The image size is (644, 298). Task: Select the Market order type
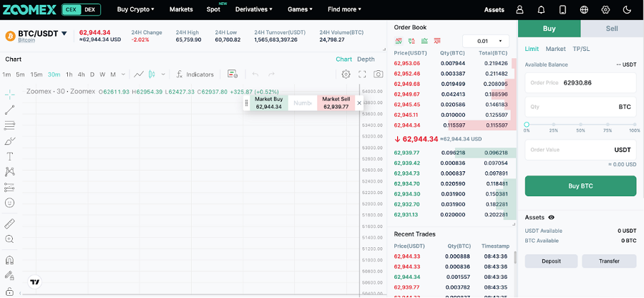click(556, 49)
